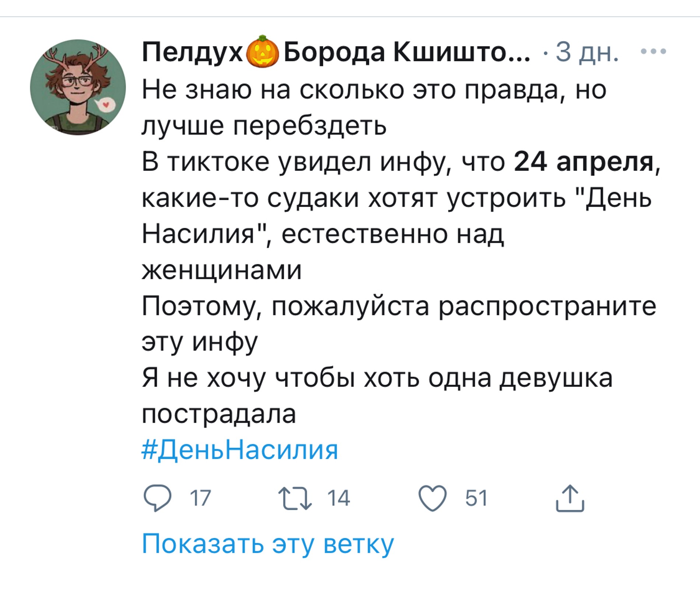Click the reply speech bubble icon
Screen dimensions: 700x589
pos(158,498)
